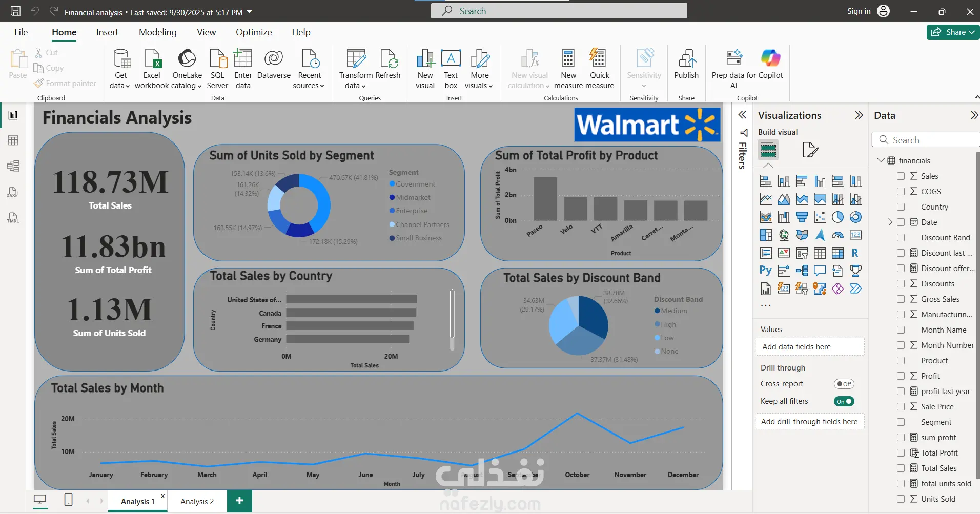Viewport: 980px width, 514px height.
Task: Collapse the financials table tree
Action: 881,160
